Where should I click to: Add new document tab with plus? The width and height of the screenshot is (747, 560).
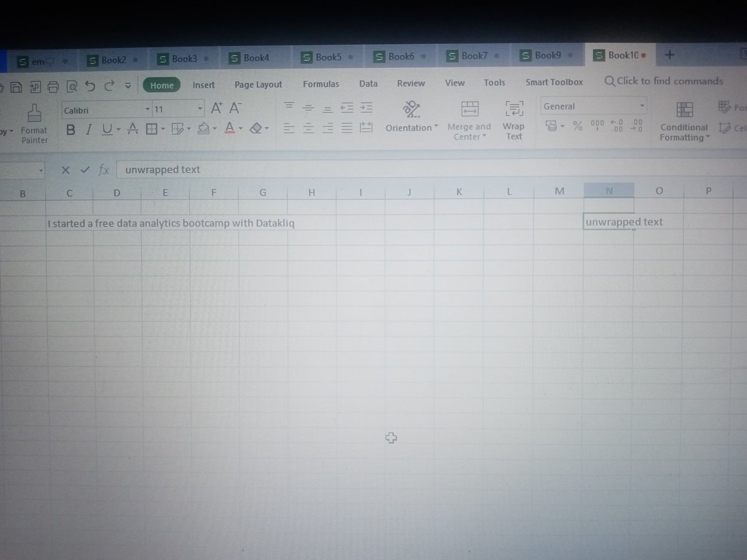pos(670,55)
